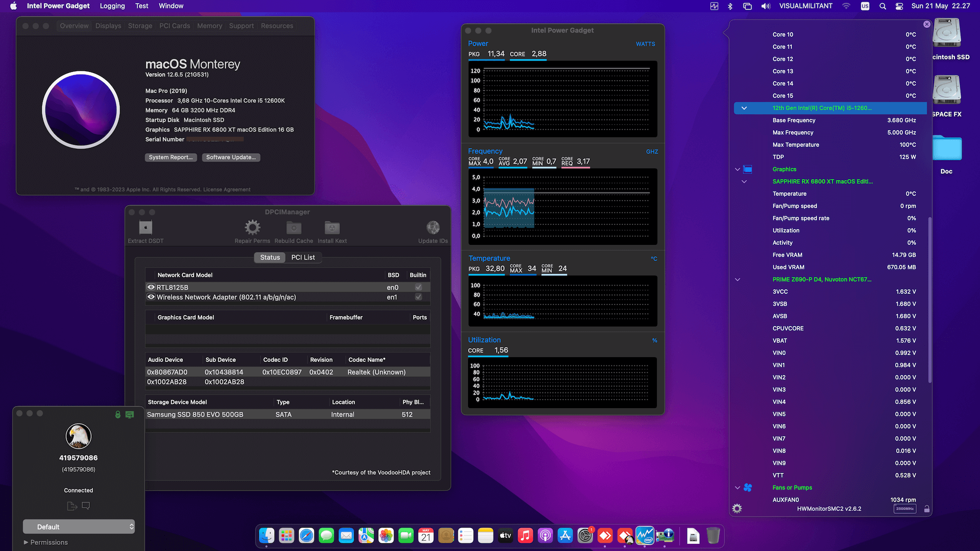Open the Doc folder on desktop
The image size is (980, 551).
pos(947,148)
